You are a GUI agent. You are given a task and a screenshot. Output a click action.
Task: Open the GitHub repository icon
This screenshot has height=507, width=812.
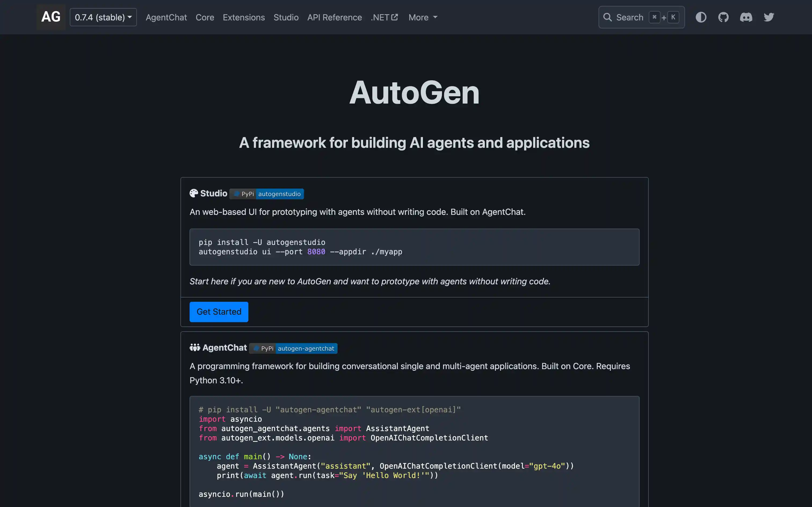click(723, 17)
